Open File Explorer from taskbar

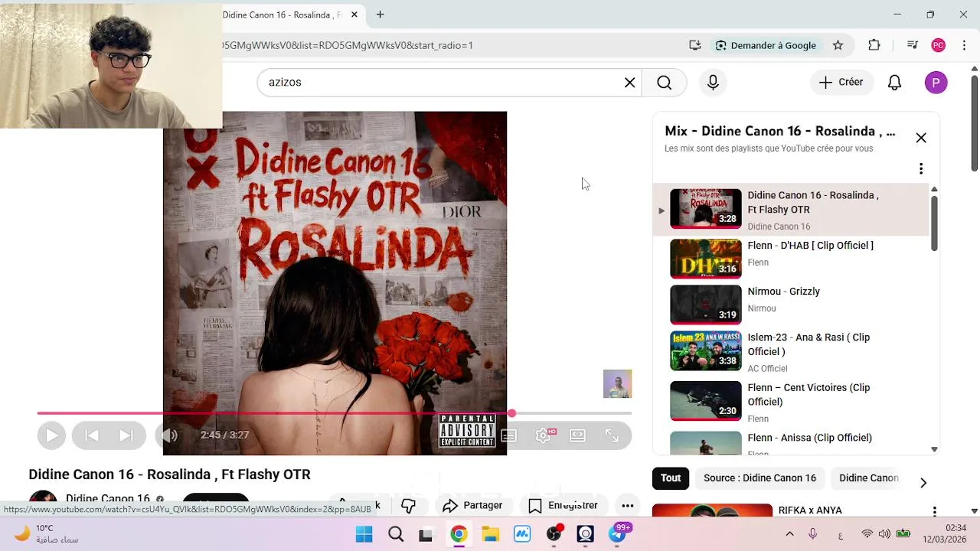tap(490, 534)
